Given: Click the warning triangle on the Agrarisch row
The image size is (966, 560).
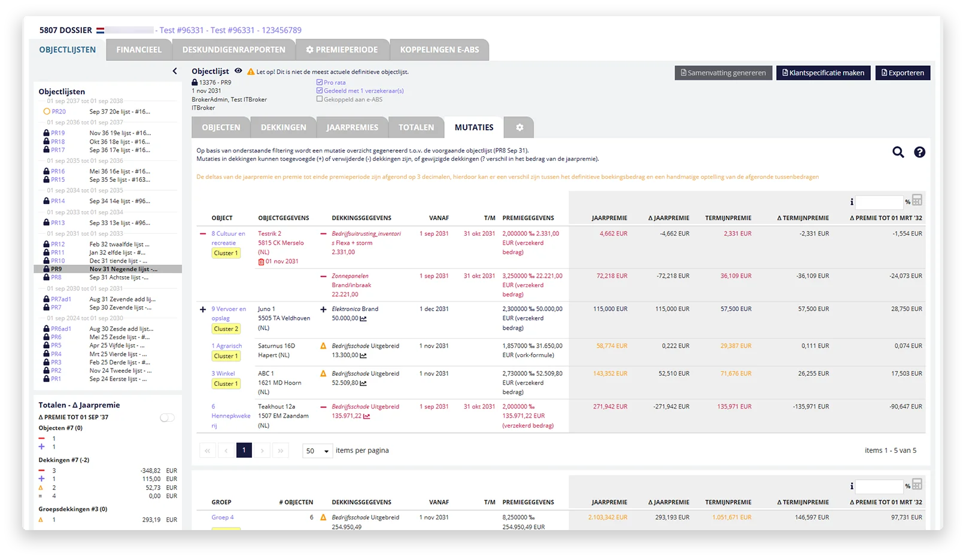Looking at the screenshot, I should tap(323, 346).
